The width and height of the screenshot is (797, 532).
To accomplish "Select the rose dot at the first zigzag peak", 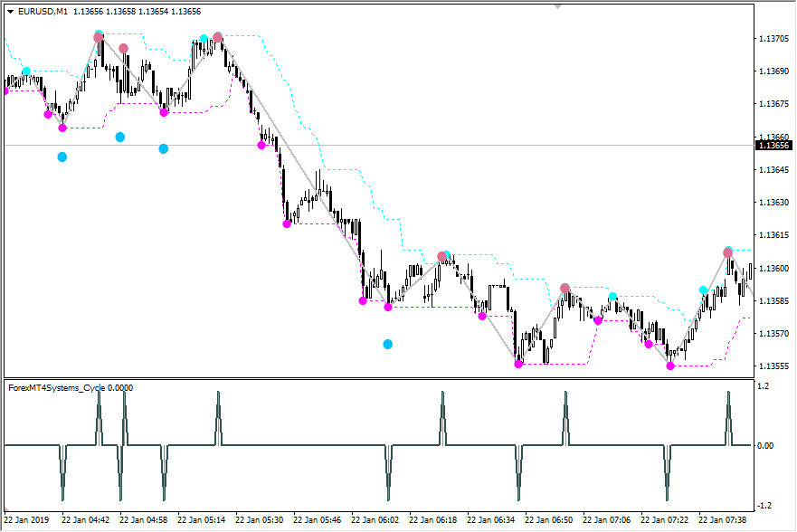I will click(x=99, y=37).
